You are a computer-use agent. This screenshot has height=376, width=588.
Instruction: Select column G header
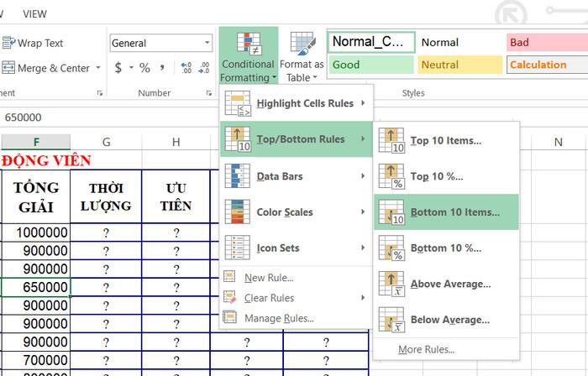(x=106, y=142)
